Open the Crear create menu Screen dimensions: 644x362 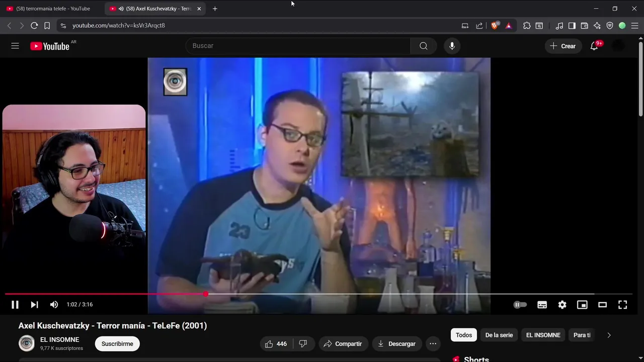(x=563, y=46)
